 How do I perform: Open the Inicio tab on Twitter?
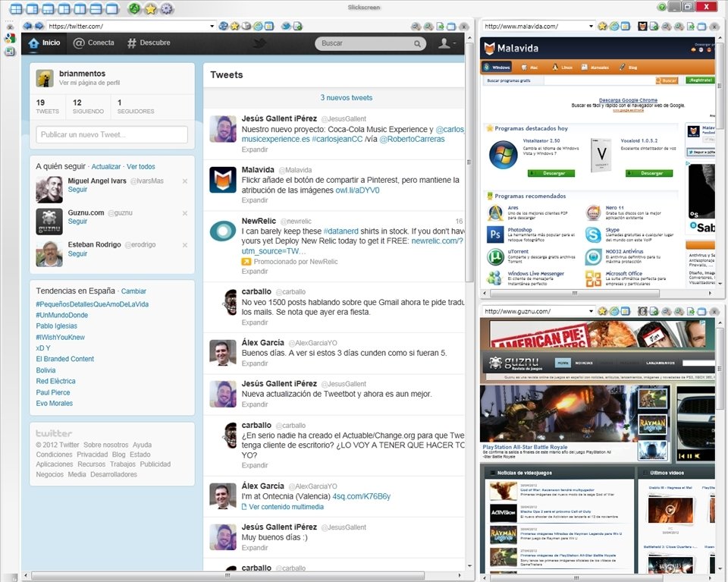pos(44,42)
